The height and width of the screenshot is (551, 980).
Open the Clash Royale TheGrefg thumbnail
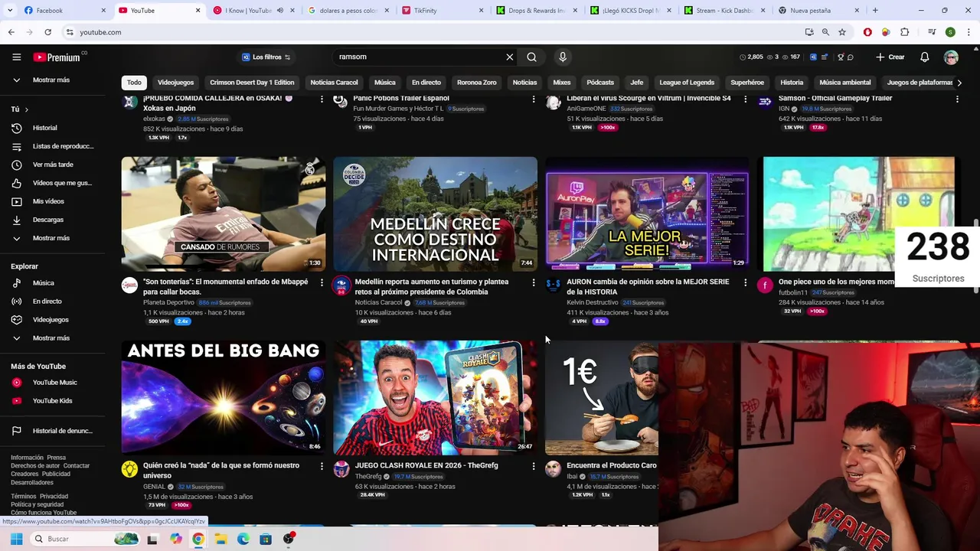point(435,397)
